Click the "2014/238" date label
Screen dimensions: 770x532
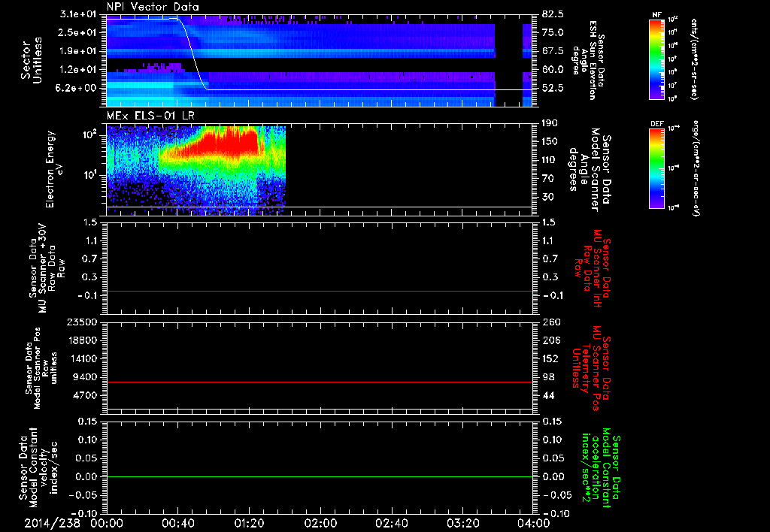pyautogui.click(x=53, y=523)
